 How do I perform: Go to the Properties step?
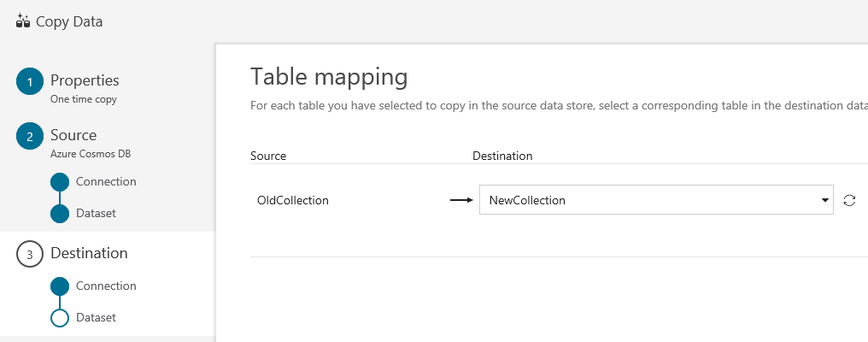85,80
